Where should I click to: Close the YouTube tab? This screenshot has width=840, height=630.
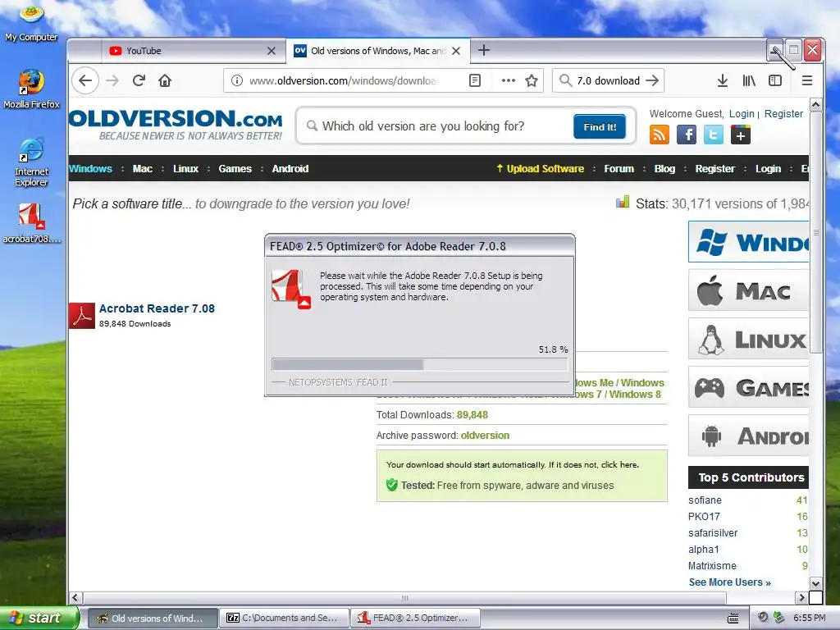click(x=271, y=51)
